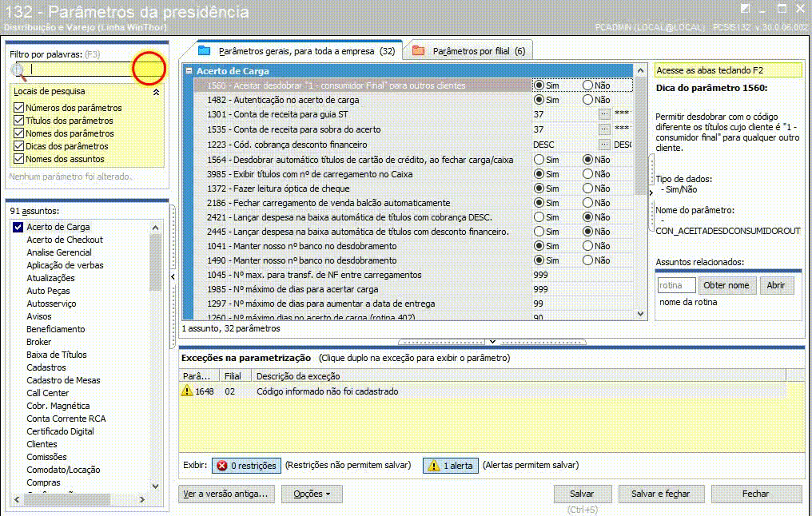
Task: Select Sim for parameter 1564
Action: tap(539, 160)
